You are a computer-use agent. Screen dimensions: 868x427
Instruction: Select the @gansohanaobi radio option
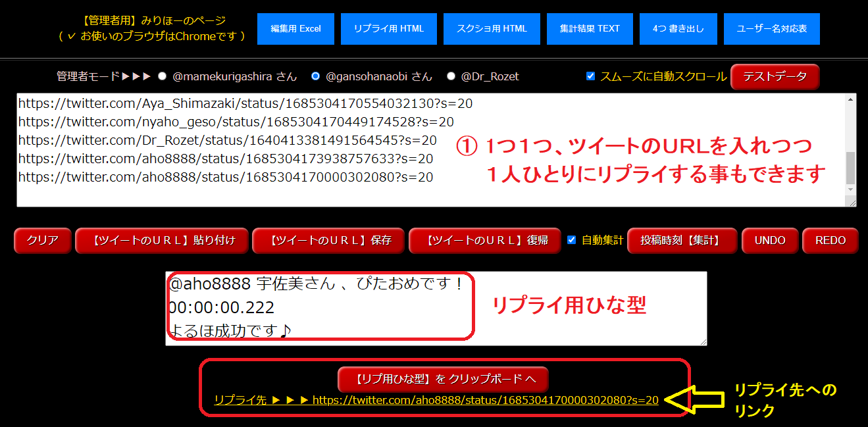[316, 76]
